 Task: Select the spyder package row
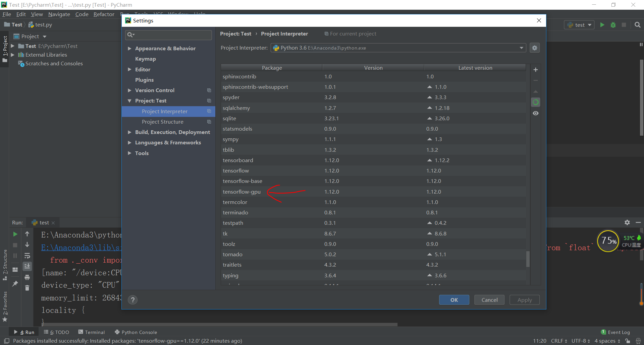click(x=373, y=97)
